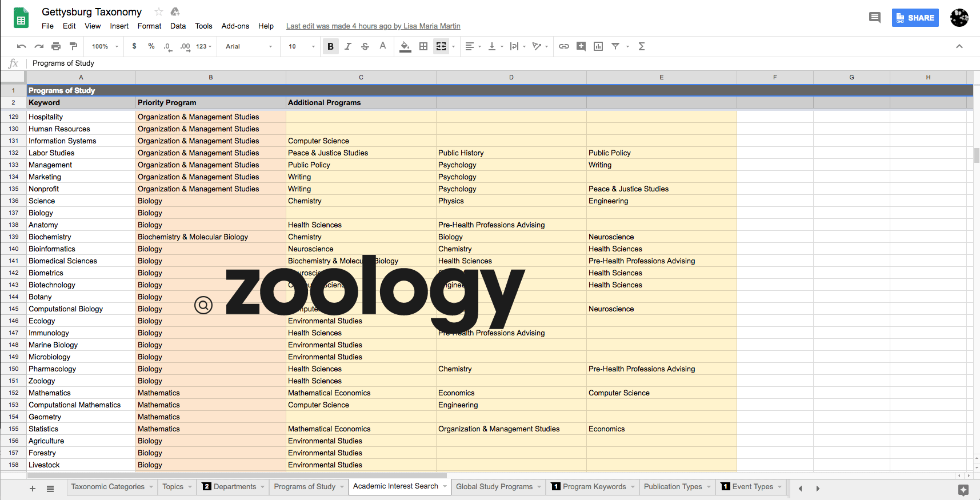Create a filter using the funnel icon
The image size is (980, 500).
tap(615, 46)
